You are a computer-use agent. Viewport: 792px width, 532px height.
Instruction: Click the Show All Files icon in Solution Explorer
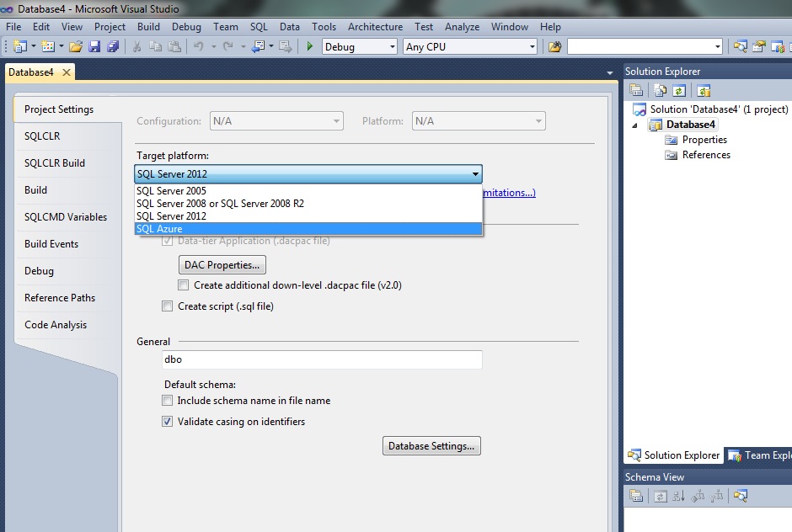[x=661, y=91]
